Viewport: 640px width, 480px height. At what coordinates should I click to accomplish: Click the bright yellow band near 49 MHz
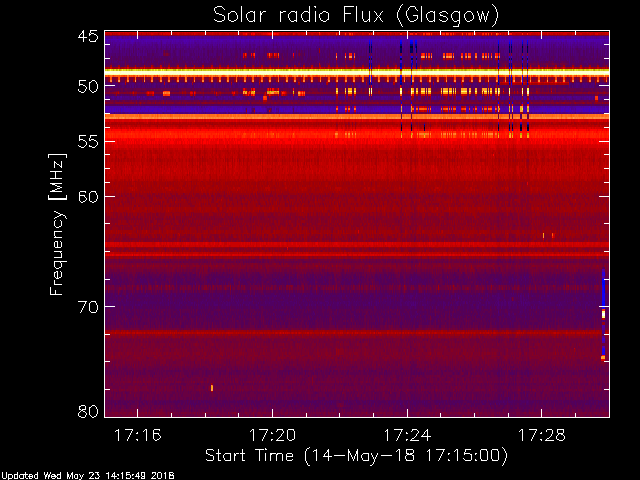point(357,72)
